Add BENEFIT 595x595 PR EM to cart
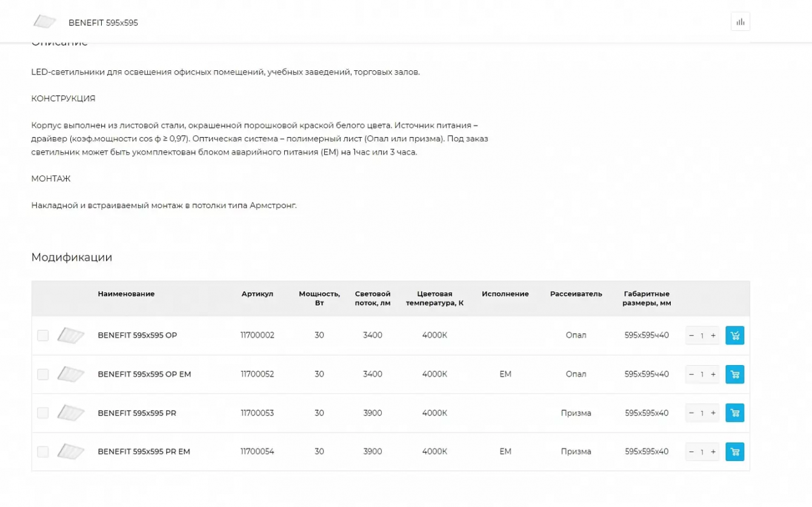 tap(734, 452)
